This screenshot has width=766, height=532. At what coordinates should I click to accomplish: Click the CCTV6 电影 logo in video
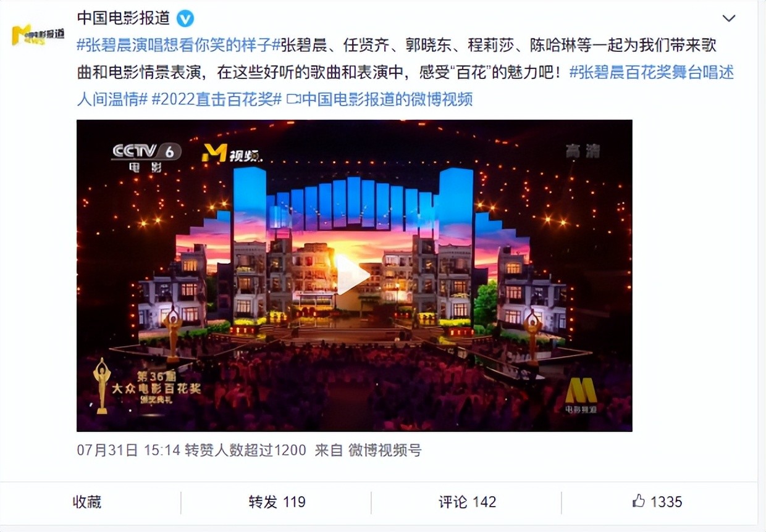click(146, 156)
